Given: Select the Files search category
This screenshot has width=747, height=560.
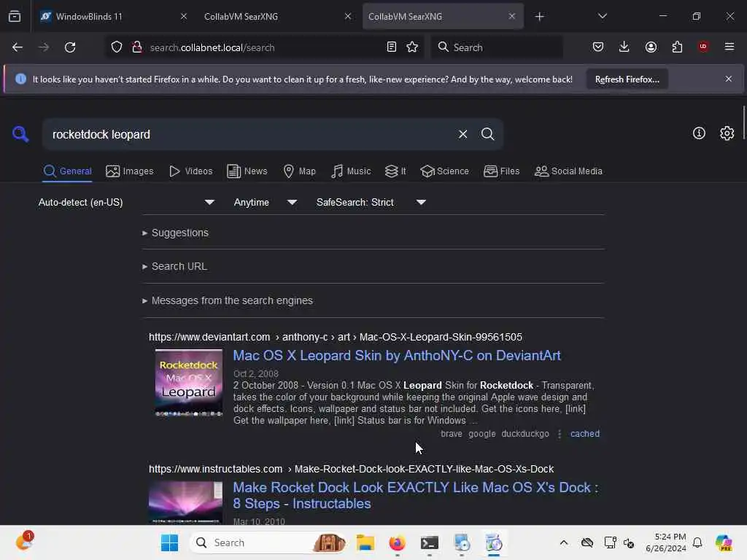Looking at the screenshot, I should click(502, 171).
